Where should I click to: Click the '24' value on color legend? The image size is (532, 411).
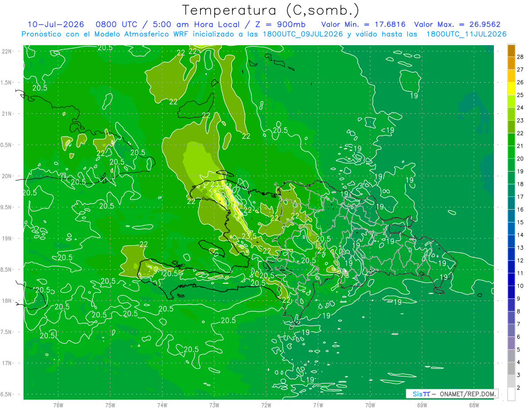521,108
